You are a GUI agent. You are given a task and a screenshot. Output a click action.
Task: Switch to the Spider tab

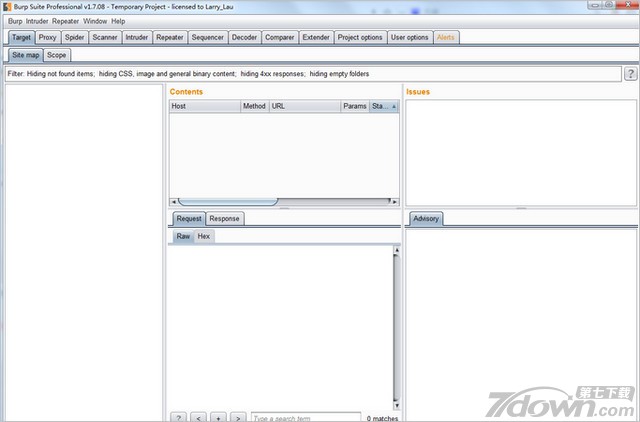tap(75, 38)
